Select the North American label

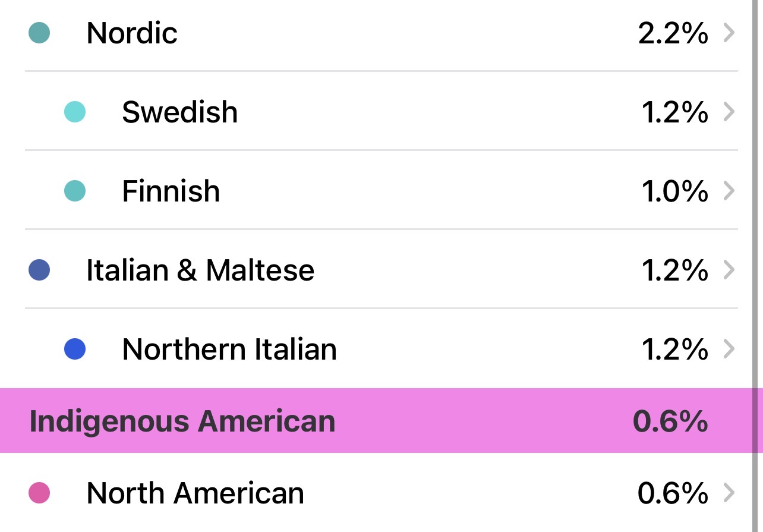pos(196,493)
